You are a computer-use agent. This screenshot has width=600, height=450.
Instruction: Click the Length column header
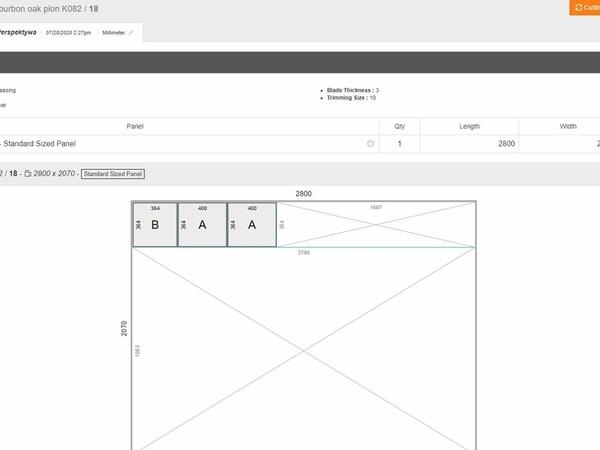(470, 126)
